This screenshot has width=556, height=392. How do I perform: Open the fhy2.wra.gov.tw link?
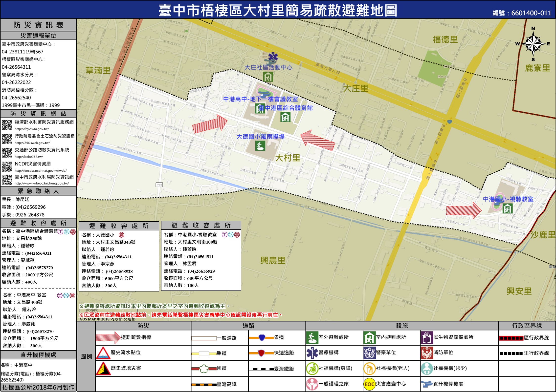tap(32, 129)
